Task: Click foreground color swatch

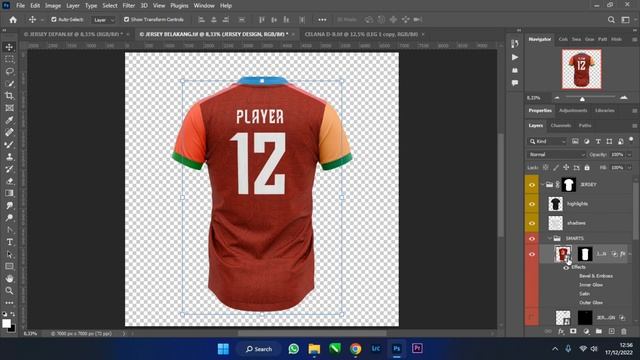Action: (6, 323)
